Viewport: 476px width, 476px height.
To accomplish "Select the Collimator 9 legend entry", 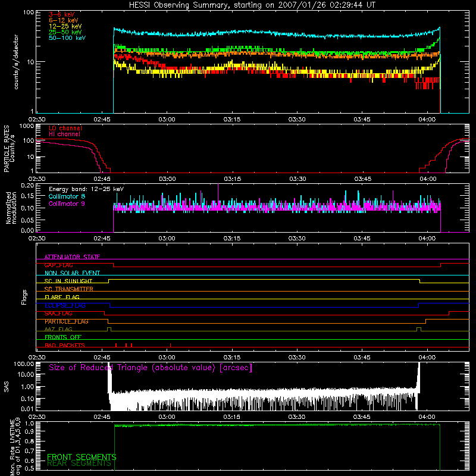I will coord(67,203).
